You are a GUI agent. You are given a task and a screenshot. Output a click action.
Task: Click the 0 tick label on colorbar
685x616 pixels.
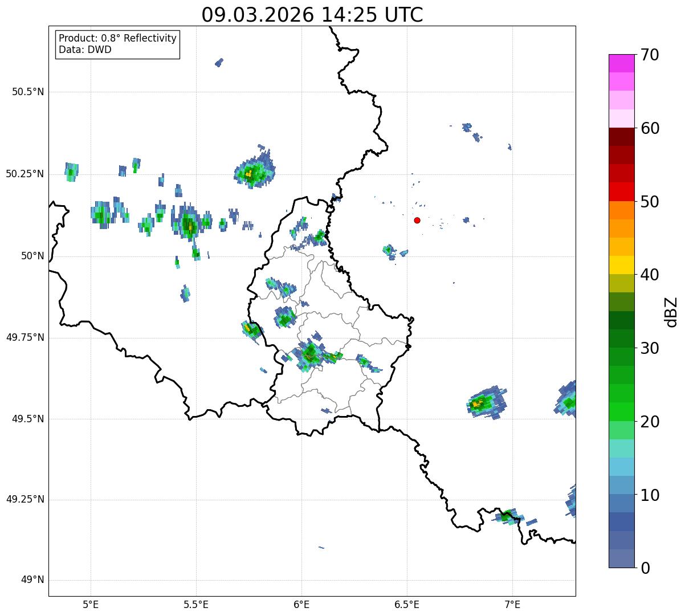pos(644,568)
